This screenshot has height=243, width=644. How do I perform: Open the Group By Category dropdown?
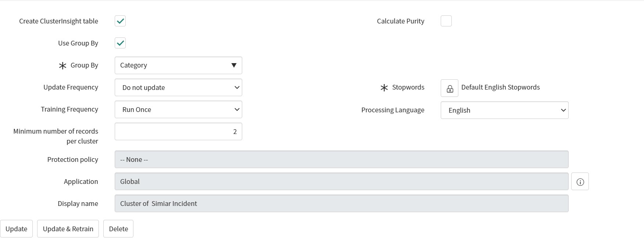pos(178,65)
